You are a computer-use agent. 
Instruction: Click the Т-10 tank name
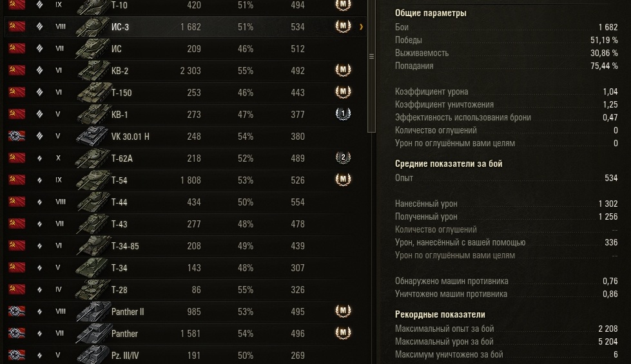tap(120, 5)
